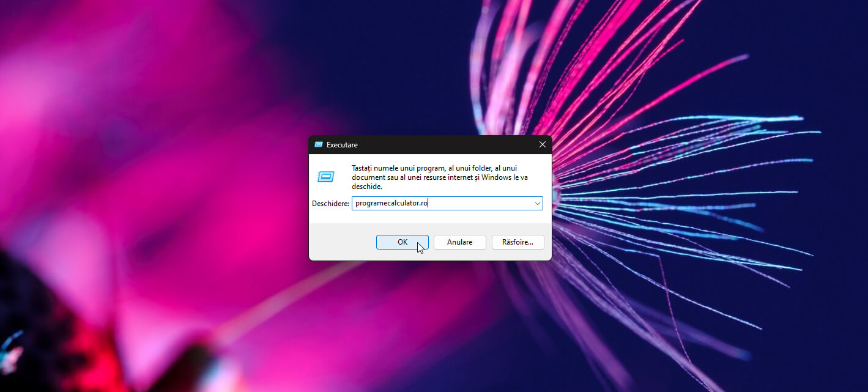Click the Executare title text
The height and width of the screenshot is (392, 868).
[342, 145]
